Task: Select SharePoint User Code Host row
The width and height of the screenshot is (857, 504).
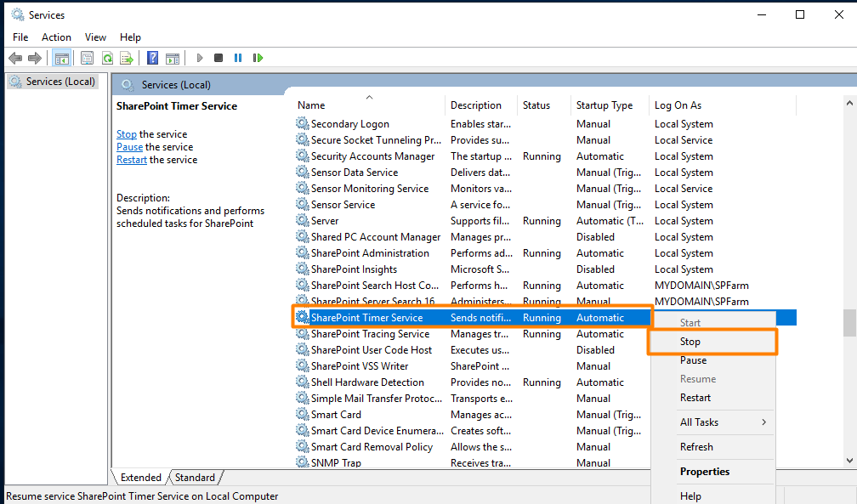Action: (472, 350)
